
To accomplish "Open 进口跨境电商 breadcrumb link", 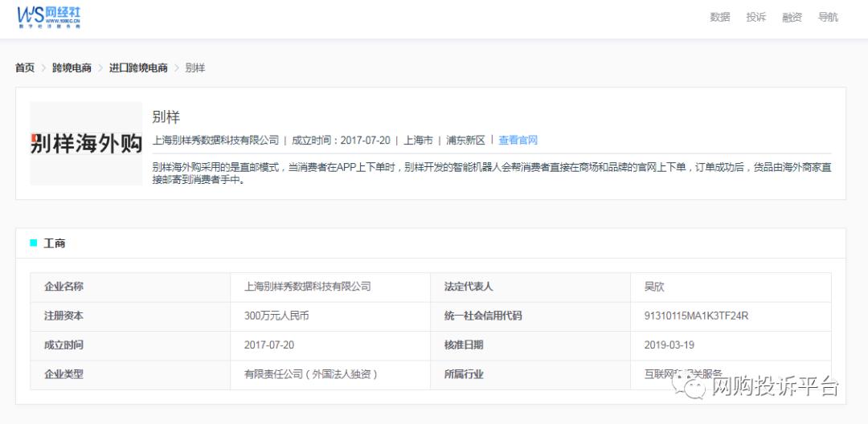I will click(138, 68).
